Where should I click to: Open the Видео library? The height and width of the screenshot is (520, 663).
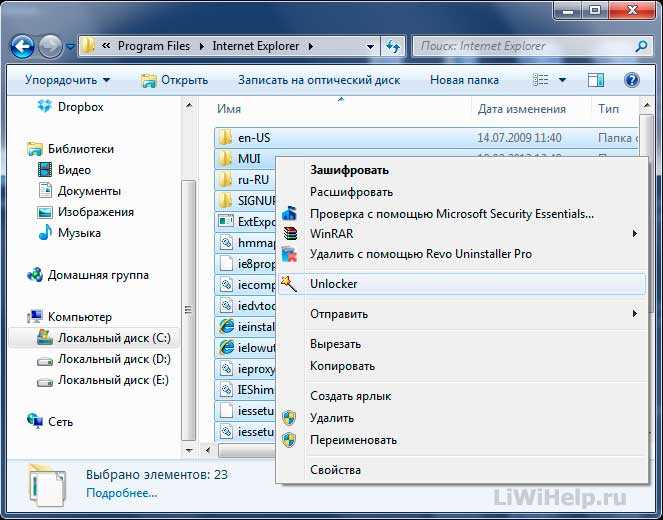point(64,170)
